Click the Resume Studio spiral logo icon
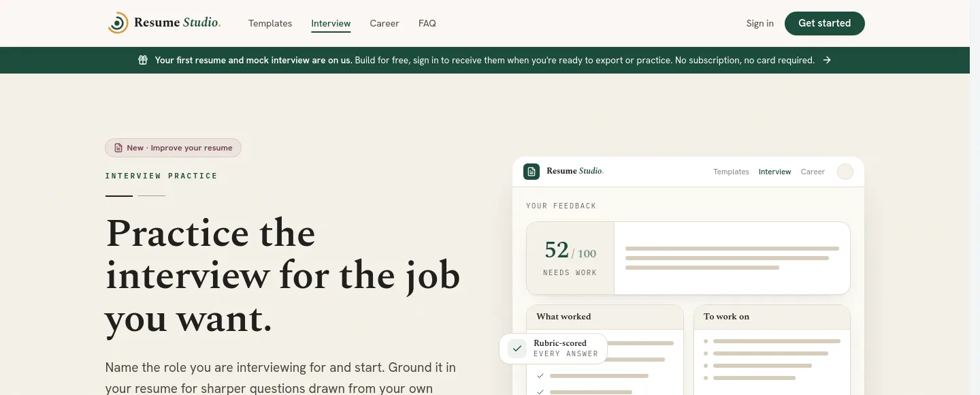The image size is (980, 395). (x=118, y=23)
